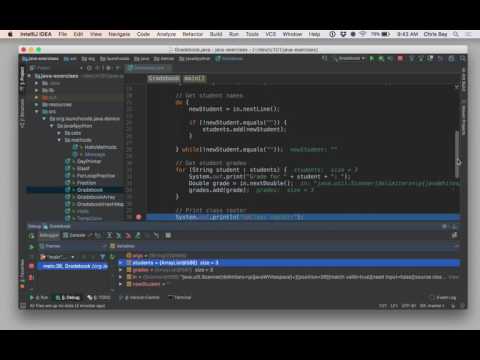Click the editor vertical scrollbar thumb

[x=457, y=153]
